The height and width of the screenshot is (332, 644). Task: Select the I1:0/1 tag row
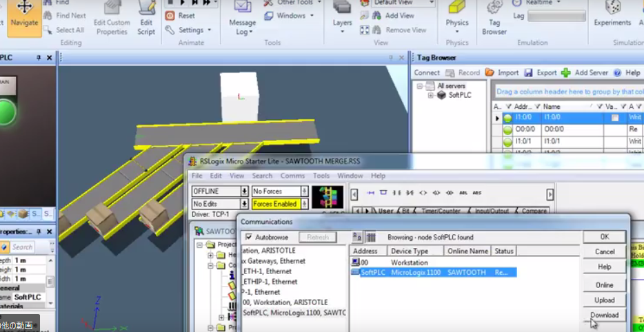tap(568, 142)
